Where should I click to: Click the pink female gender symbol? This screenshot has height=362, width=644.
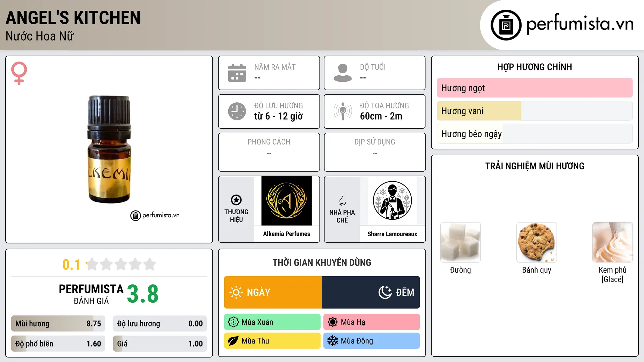(19, 73)
